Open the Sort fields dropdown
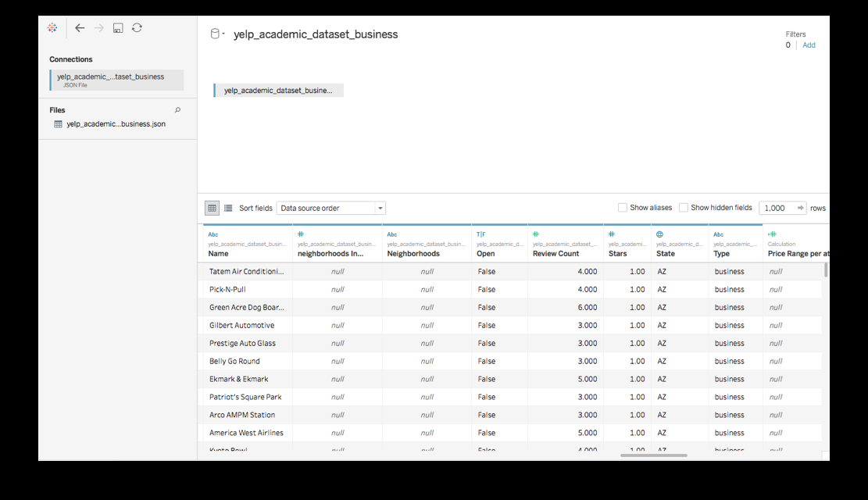Viewport: 868px width, 500px height. 331,208
